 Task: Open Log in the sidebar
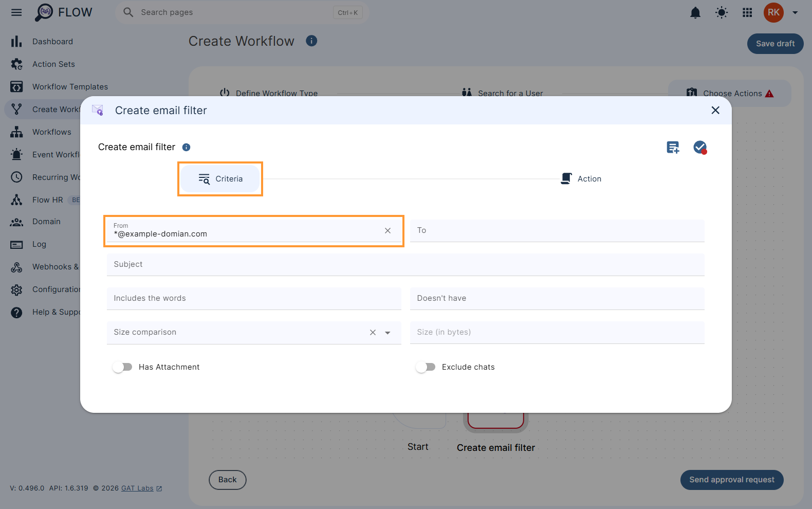(39, 244)
